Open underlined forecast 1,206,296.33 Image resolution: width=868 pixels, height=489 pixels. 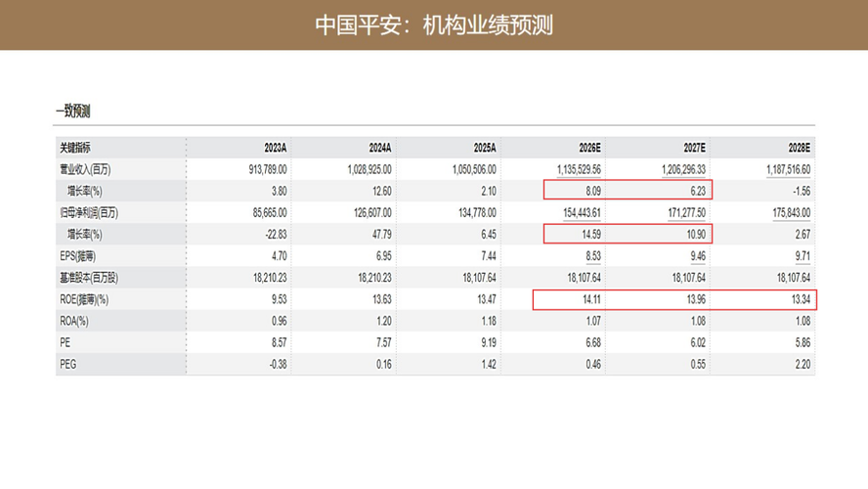683,169
